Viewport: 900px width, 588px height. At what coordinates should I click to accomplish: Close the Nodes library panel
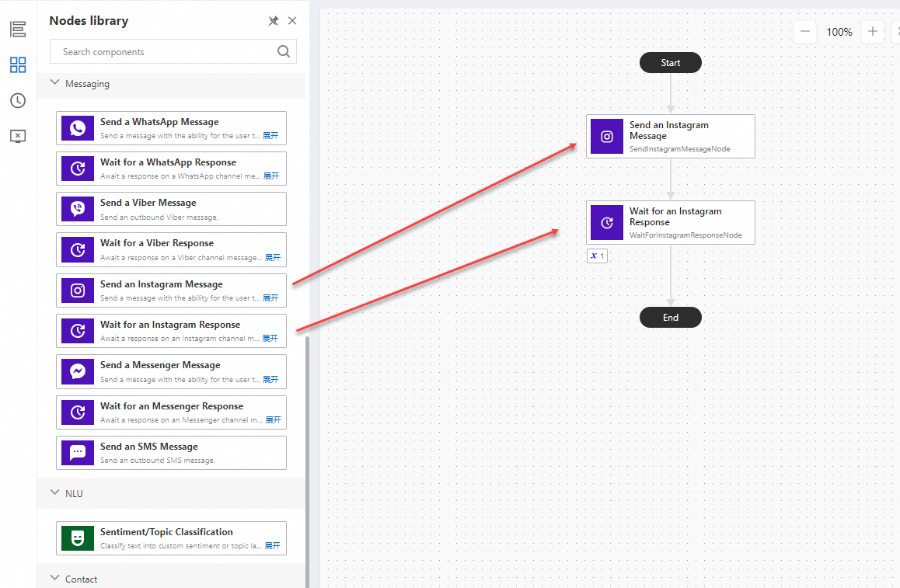click(x=292, y=21)
